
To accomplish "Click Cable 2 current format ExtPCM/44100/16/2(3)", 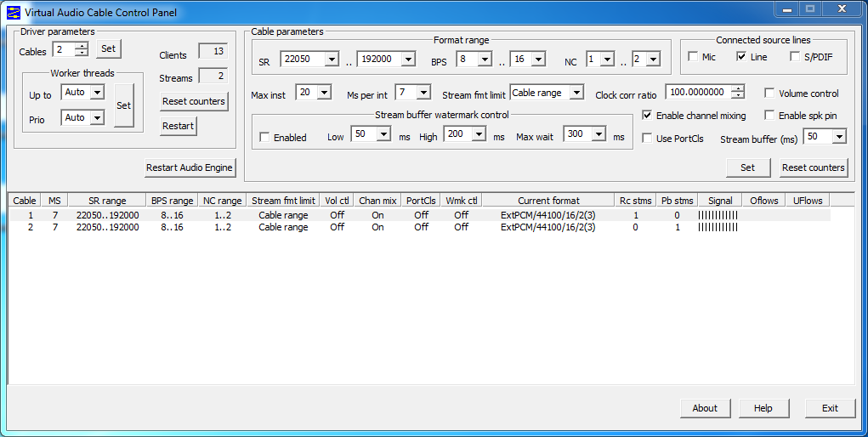I will (x=548, y=227).
